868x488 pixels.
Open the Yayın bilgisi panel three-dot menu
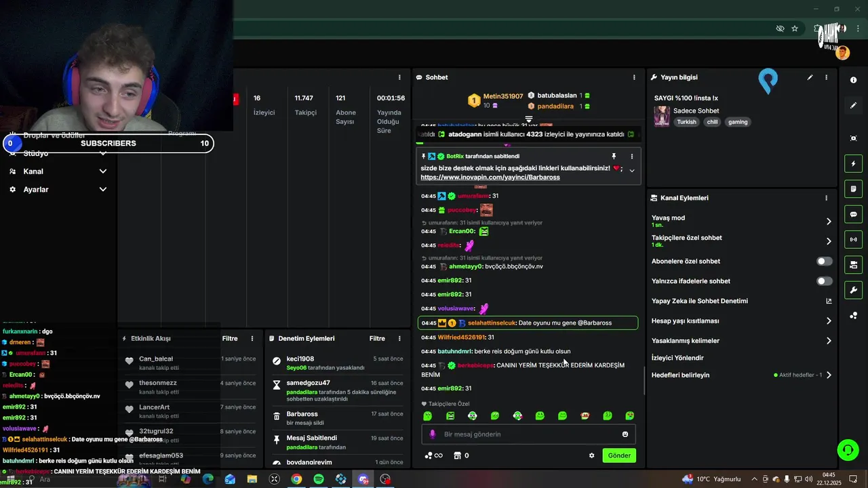coord(826,77)
